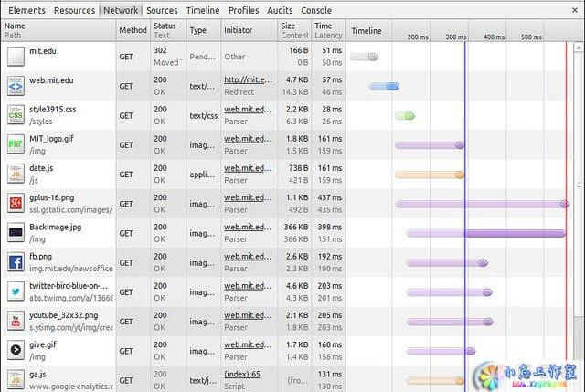Open initiator link for BackImage.jpg row

coord(248,228)
